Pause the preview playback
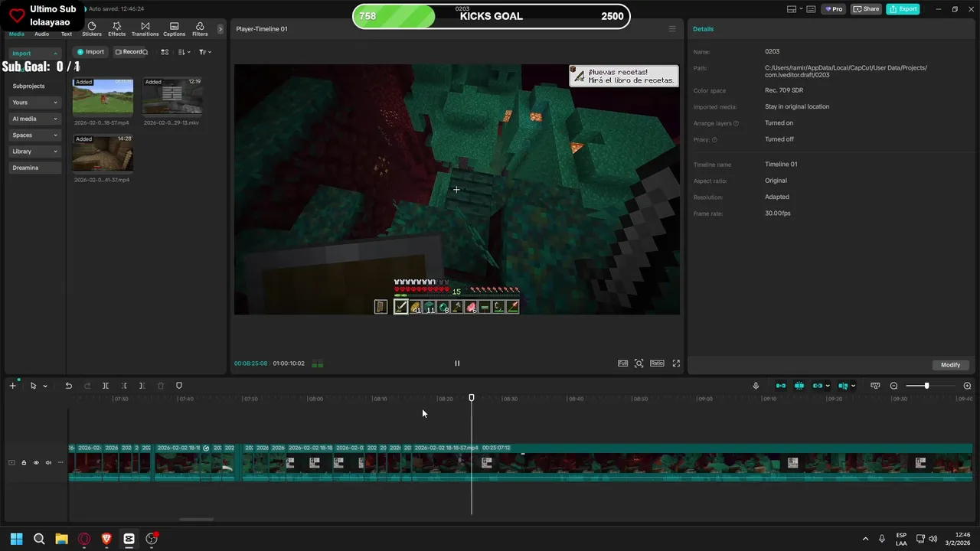The height and width of the screenshot is (551, 980). (457, 364)
